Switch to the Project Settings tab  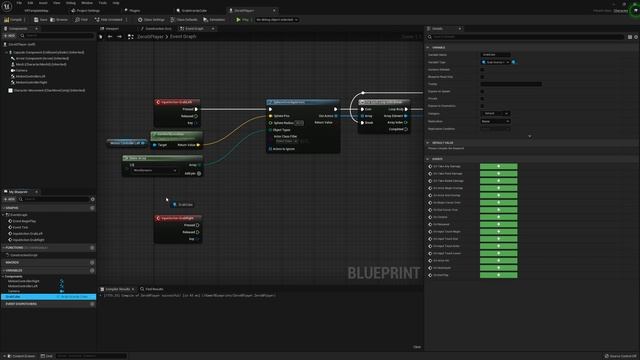click(85, 11)
